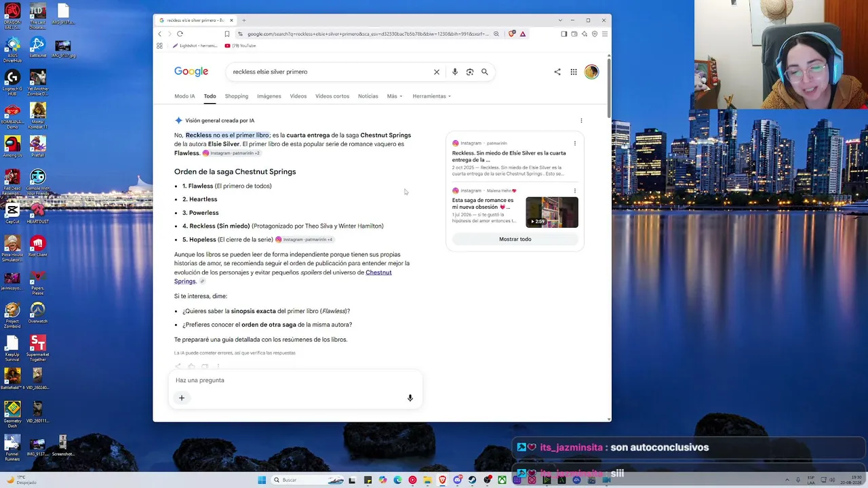
Task: Toggle the browser sidebar panel
Action: click(564, 34)
